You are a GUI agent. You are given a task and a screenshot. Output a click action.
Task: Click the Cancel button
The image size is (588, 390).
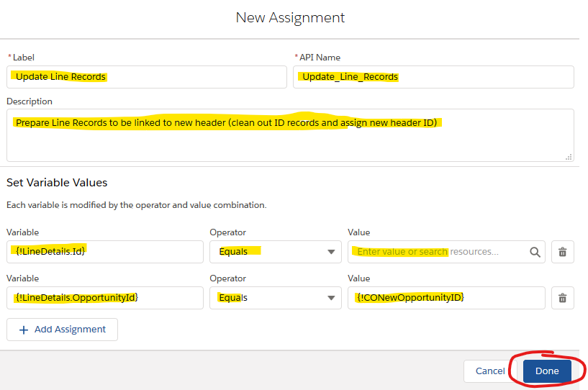click(x=490, y=371)
